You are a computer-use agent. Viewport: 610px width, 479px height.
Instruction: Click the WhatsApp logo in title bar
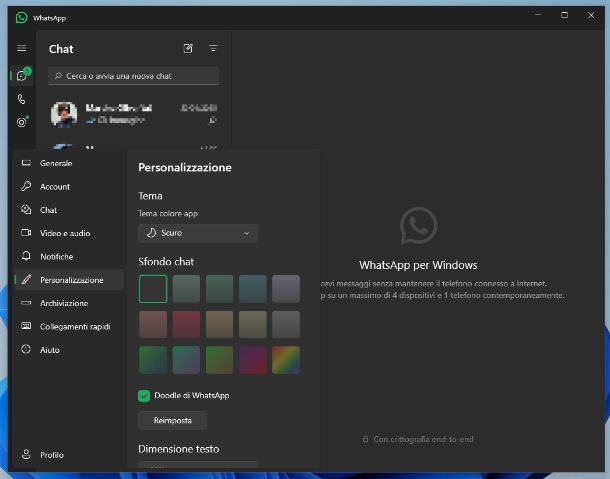(21, 18)
